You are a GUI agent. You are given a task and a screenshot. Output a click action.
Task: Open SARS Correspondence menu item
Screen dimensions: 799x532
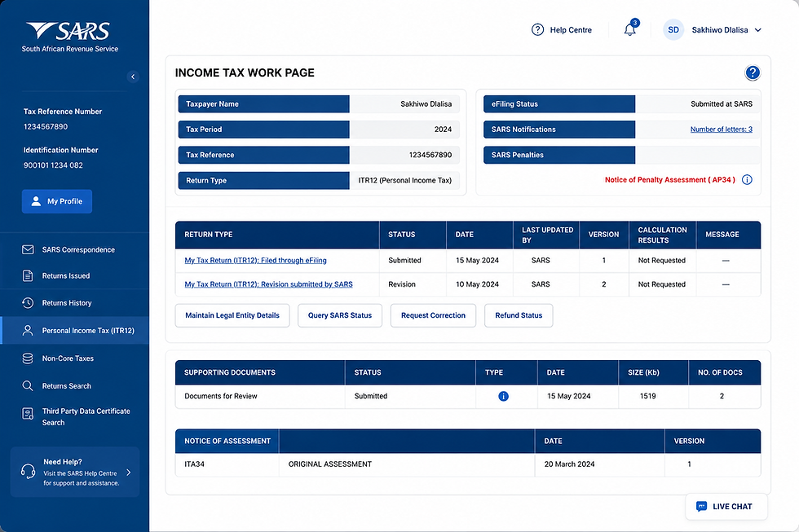pos(75,249)
